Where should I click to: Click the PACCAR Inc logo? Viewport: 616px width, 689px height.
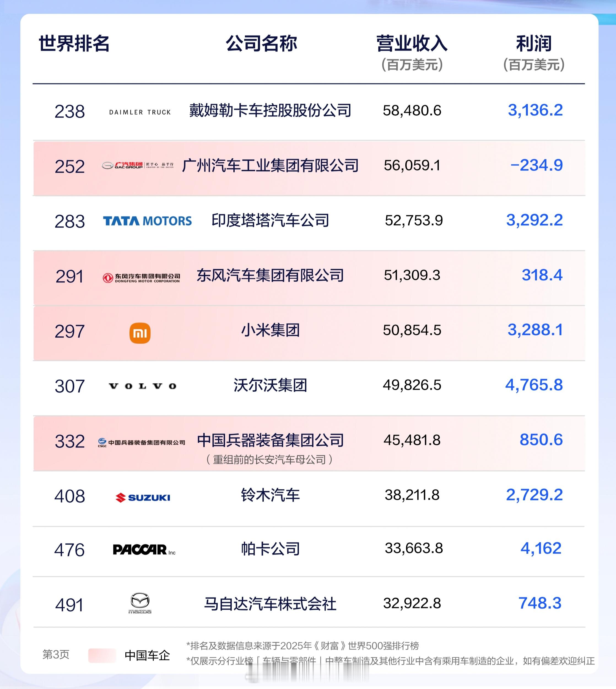[x=144, y=550]
